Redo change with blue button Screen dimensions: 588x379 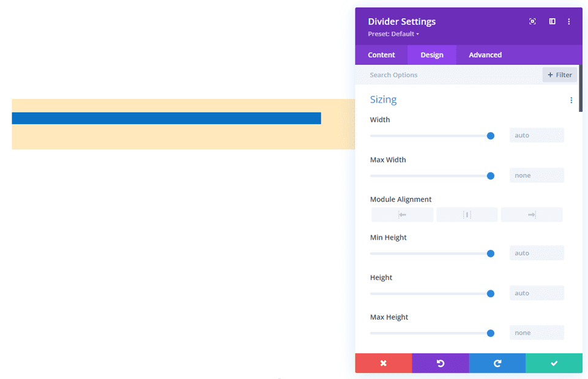click(x=497, y=363)
